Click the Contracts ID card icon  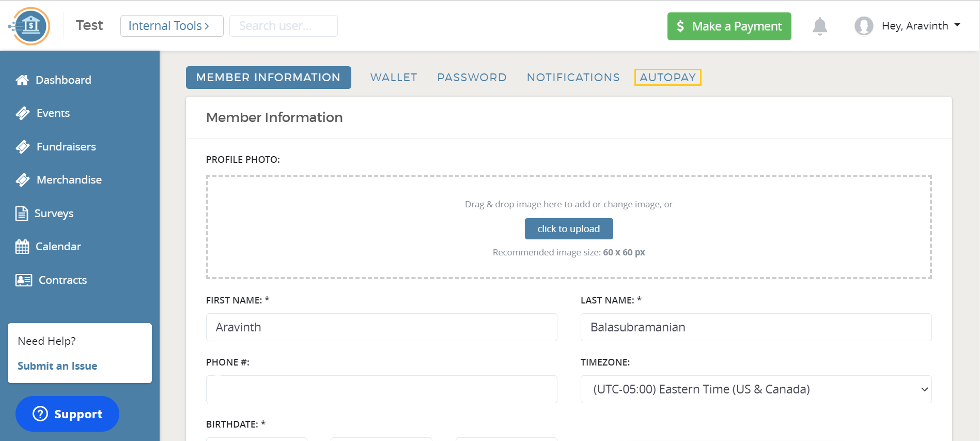coord(23,280)
